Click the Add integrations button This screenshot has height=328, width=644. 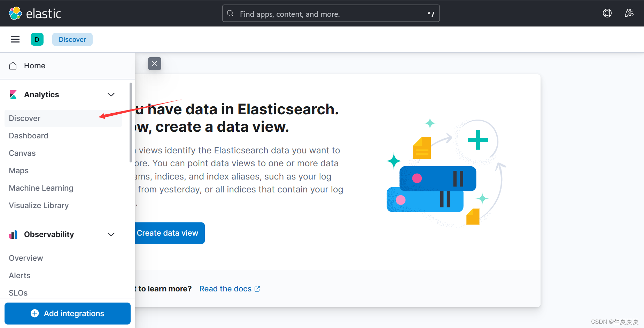tap(68, 313)
